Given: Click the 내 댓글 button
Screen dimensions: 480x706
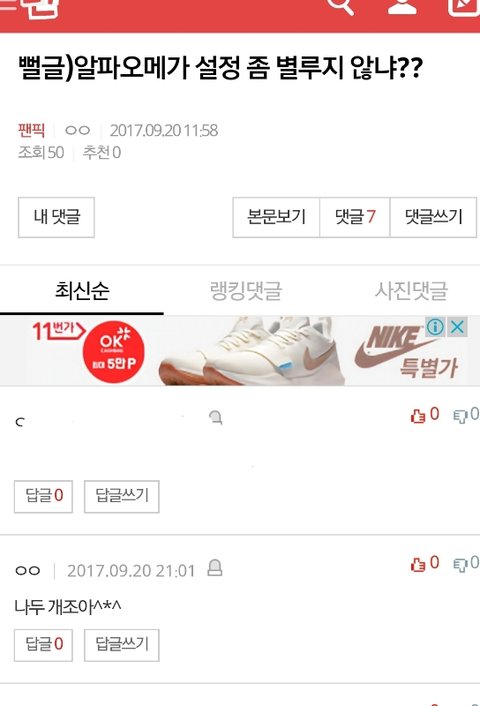Looking at the screenshot, I should 56,217.
